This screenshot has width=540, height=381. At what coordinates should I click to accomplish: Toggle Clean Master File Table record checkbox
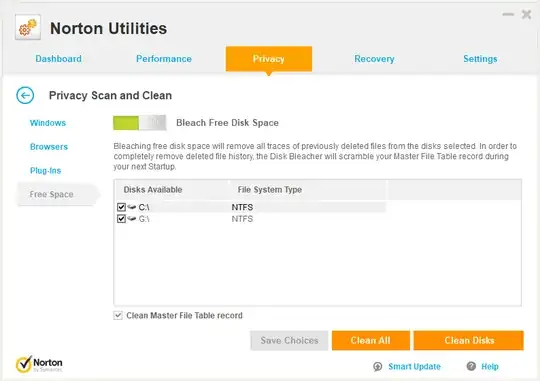tap(118, 316)
